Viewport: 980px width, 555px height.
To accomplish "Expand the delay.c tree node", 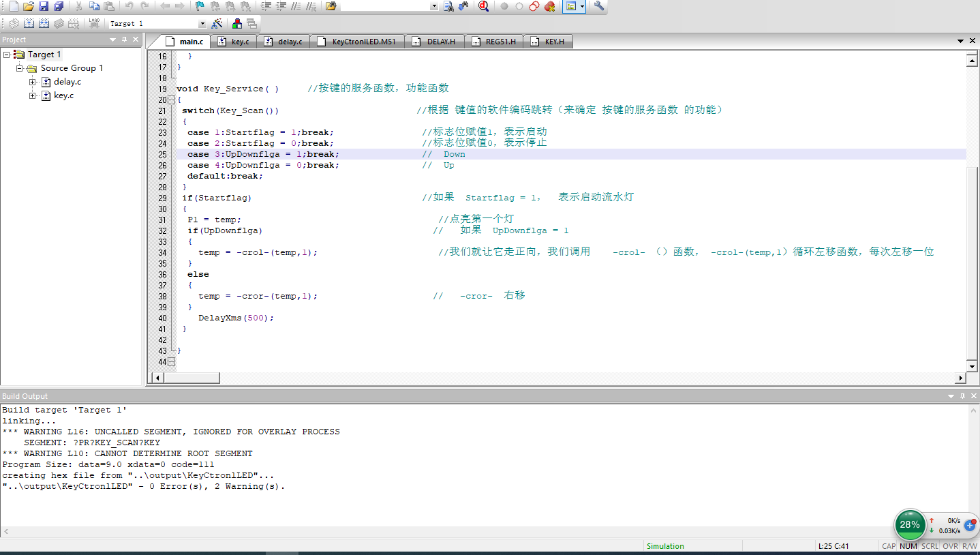I will point(33,82).
